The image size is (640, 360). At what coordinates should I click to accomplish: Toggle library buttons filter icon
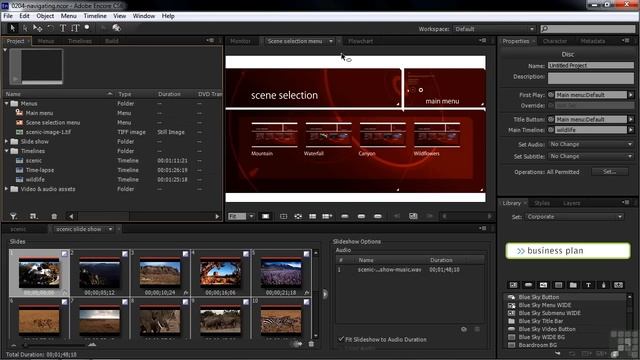coord(528,285)
